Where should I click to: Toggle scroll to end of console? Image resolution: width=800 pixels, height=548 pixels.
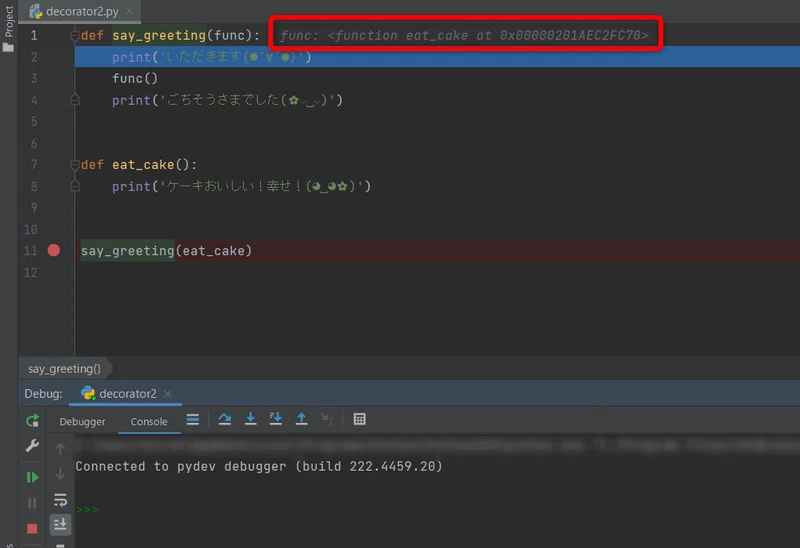(60, 524)
